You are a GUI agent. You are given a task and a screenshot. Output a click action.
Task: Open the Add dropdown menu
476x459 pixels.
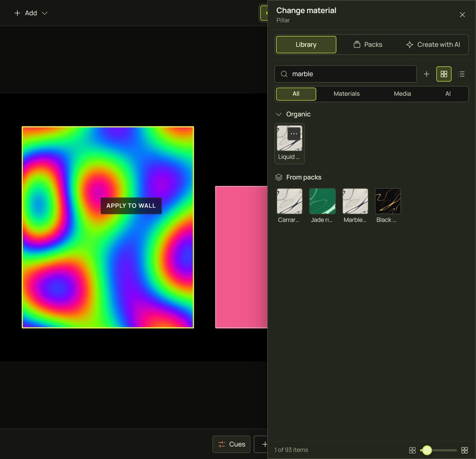[x=31, y=13]
